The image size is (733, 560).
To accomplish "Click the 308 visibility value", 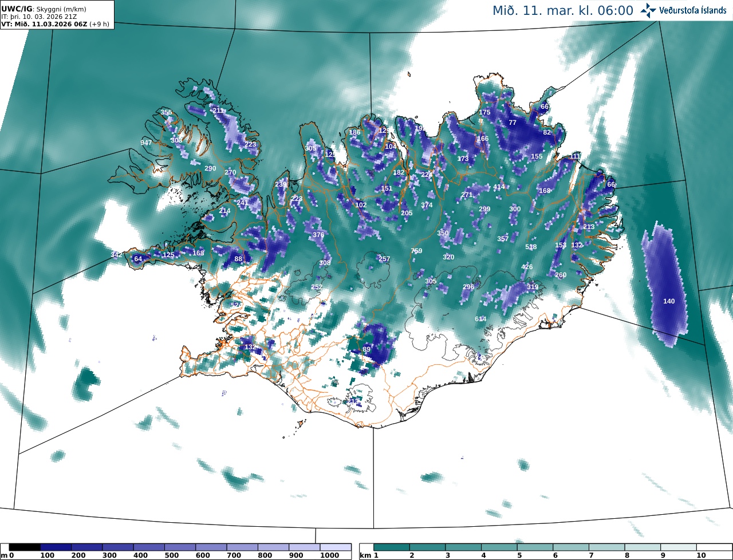I will click(x=325, y=263).
